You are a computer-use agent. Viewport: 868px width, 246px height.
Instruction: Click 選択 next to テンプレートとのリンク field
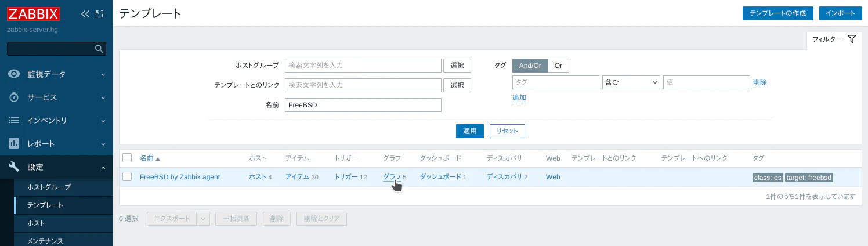pyautogui.click(x=457, y=85)
